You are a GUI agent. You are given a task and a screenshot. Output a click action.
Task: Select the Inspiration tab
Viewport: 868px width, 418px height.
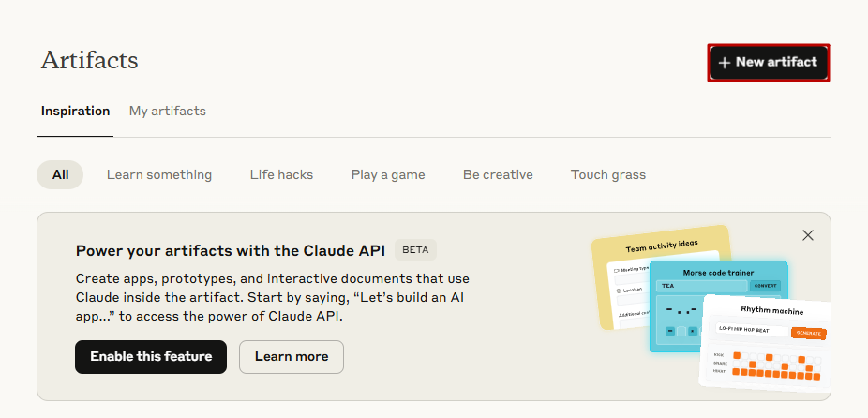75,111
